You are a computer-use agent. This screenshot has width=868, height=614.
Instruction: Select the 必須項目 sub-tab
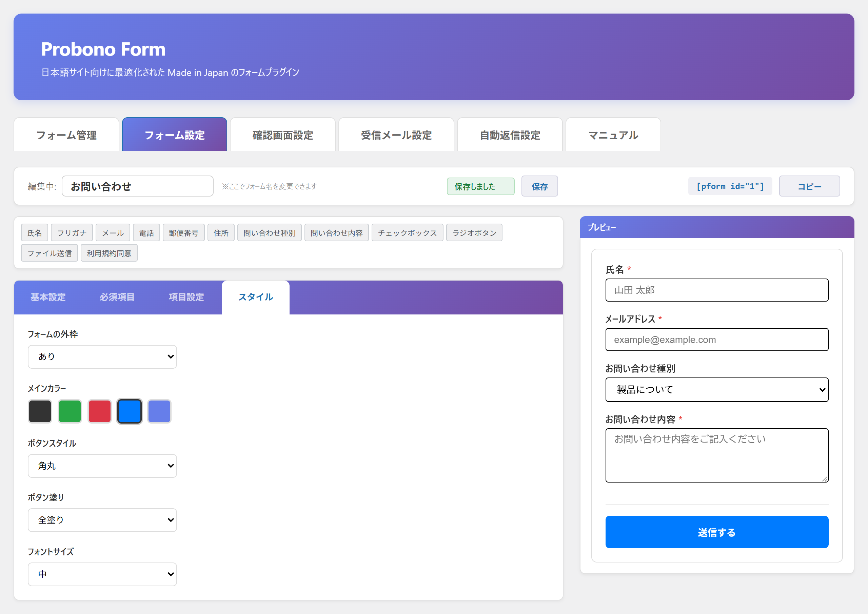[x=117, y=297]
